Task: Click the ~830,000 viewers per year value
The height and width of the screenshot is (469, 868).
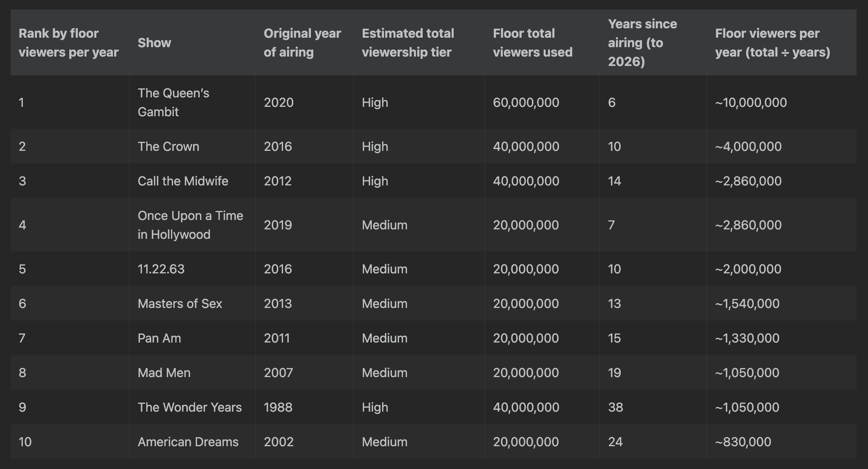Action: coord(743,442)
